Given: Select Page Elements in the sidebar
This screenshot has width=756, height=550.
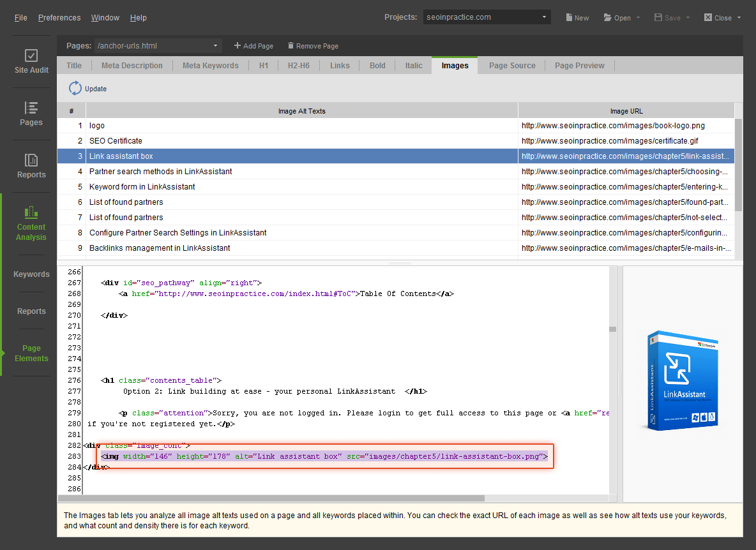Looking at the screenshot, I should pos(31,353).
